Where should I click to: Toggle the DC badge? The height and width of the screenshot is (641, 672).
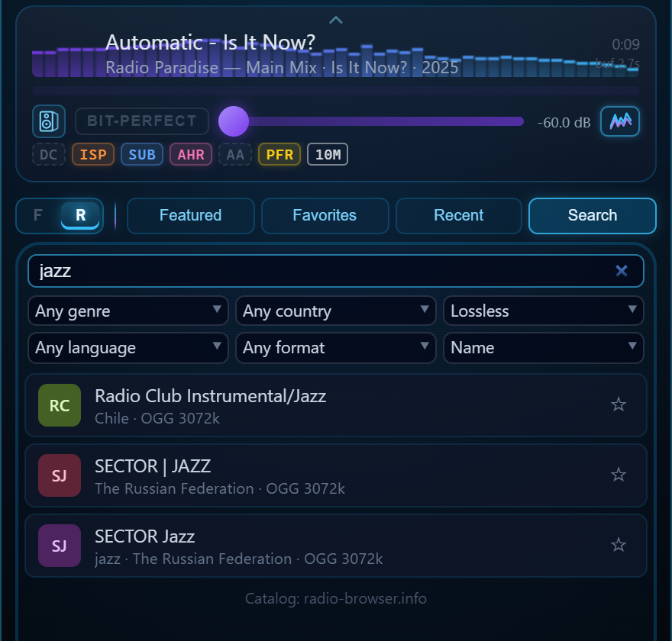click(x=48, y=154)
